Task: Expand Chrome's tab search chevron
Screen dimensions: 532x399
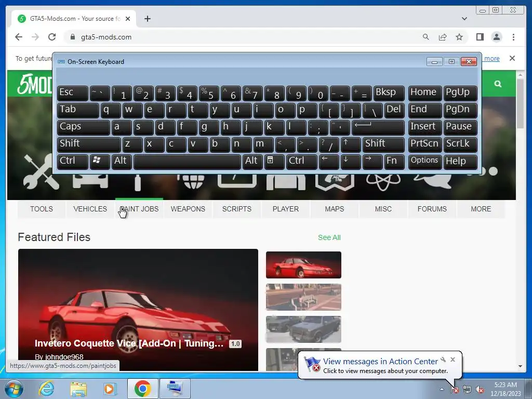Action: click(x=464, y=19)
